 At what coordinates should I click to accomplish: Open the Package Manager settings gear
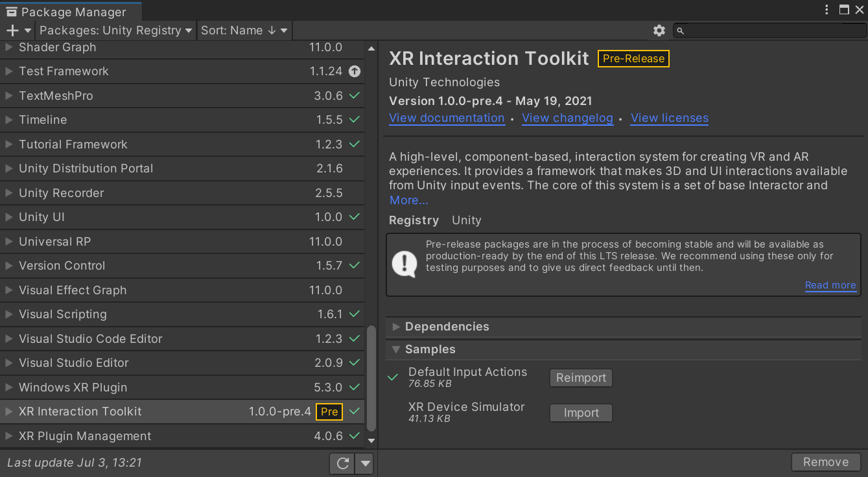(x=659, y=30)
